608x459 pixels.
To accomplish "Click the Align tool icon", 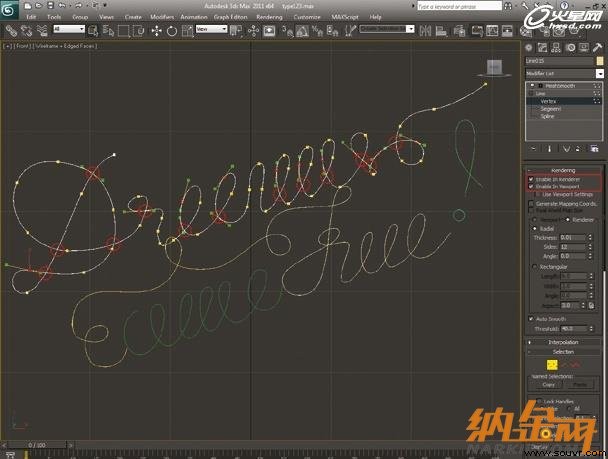I will [x=441, y=31].
